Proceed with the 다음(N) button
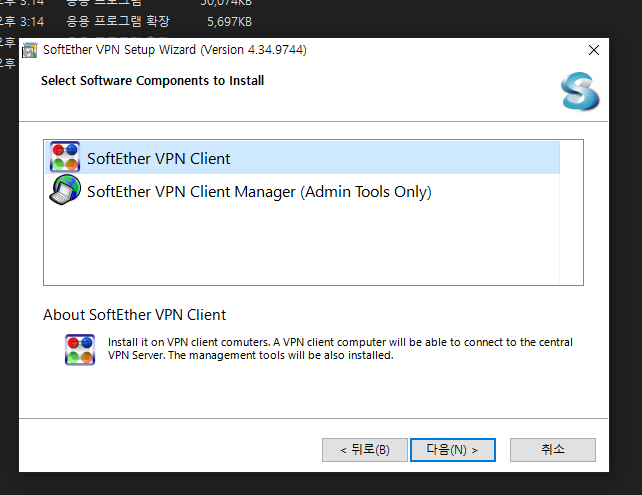Screen dimensions: 642x495 click(x=453, y=450)
